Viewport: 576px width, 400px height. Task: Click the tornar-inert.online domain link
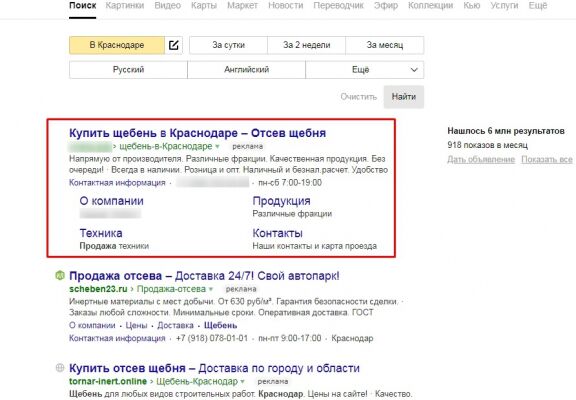pos(108,382)
